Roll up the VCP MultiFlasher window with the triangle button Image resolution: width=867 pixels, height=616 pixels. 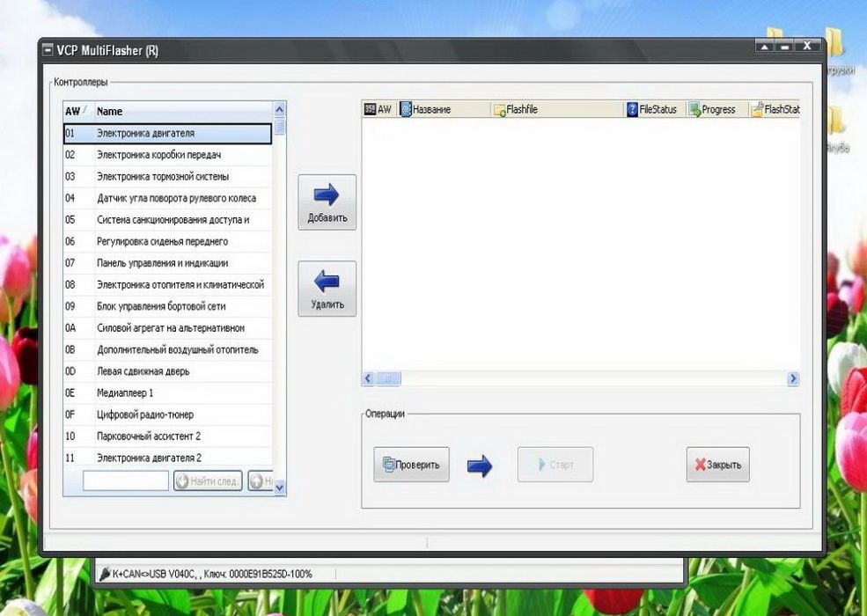tap(765, 47)
